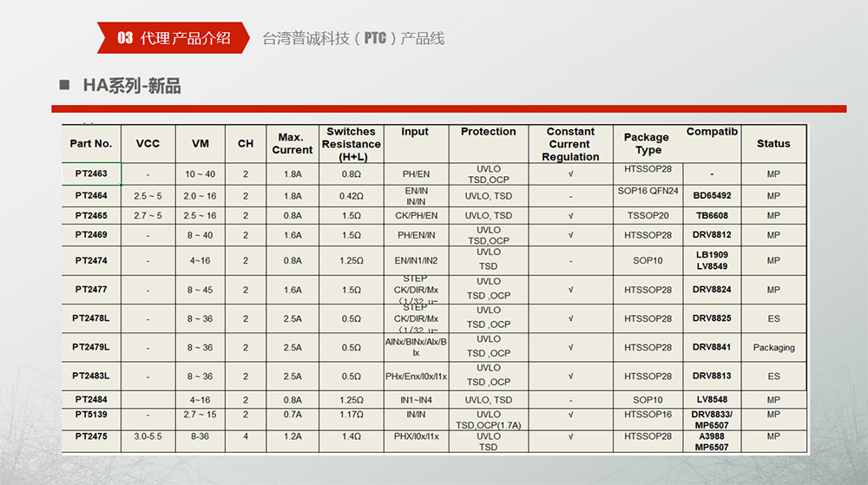Click compatible part 'DRV8825'
This screenshot has width=868, height=485.
(712, 318)
